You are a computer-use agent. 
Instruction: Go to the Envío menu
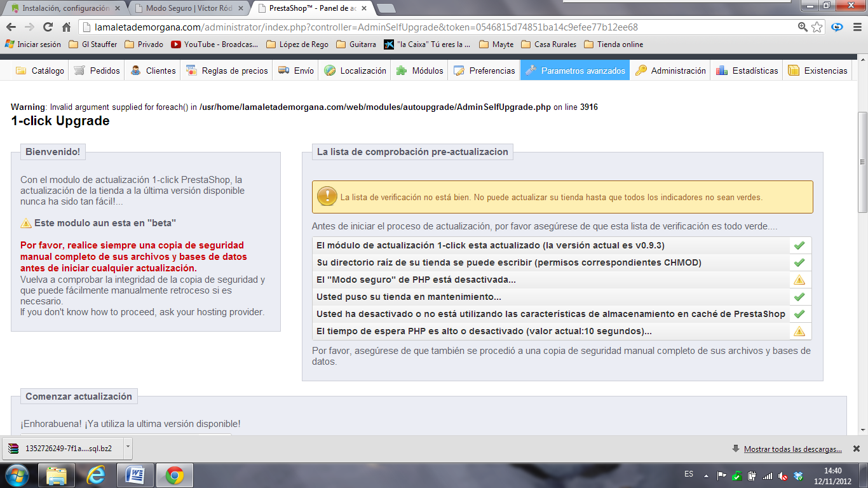click(x=296, y=71)
